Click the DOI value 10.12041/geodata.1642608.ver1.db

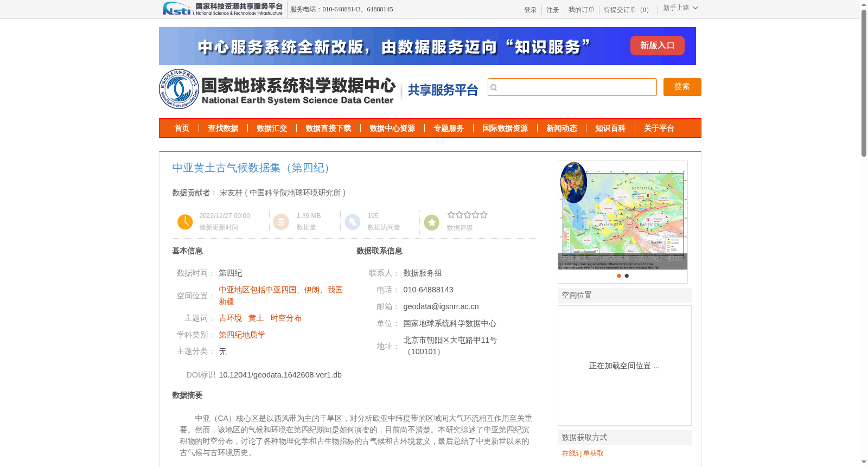coord(280,375)
